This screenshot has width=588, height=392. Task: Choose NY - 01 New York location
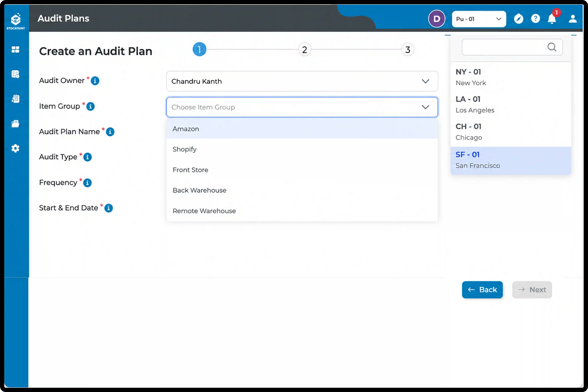[x=511, y=77]
